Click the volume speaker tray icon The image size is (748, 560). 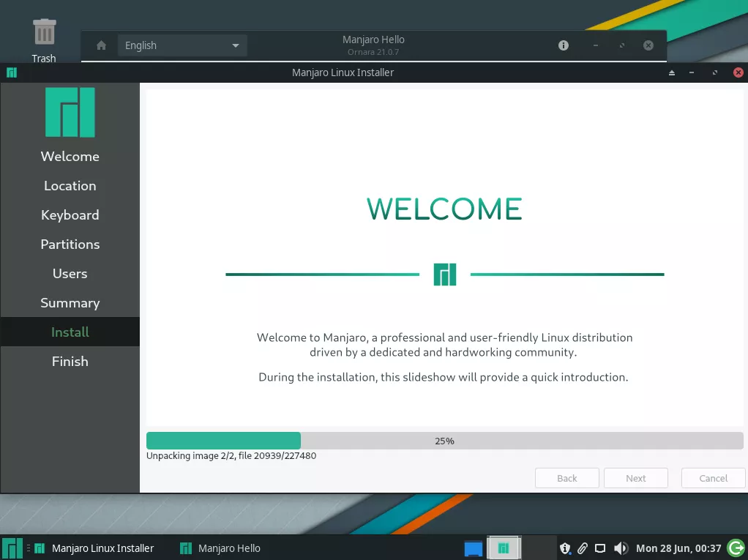(x=621, y=548)
